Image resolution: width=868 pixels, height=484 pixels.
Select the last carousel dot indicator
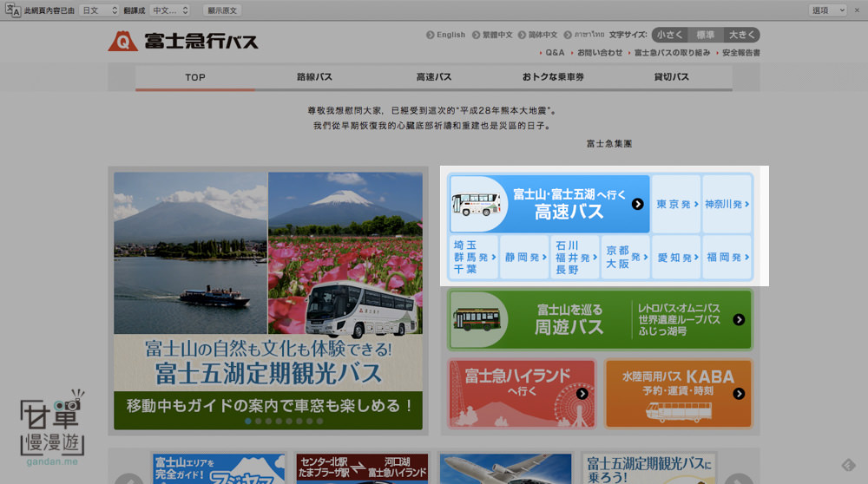[319, 422]
